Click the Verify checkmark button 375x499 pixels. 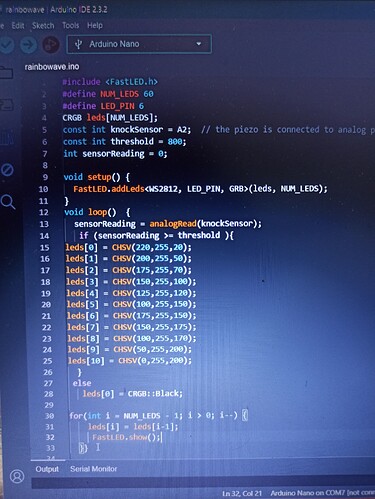[7, 44]
